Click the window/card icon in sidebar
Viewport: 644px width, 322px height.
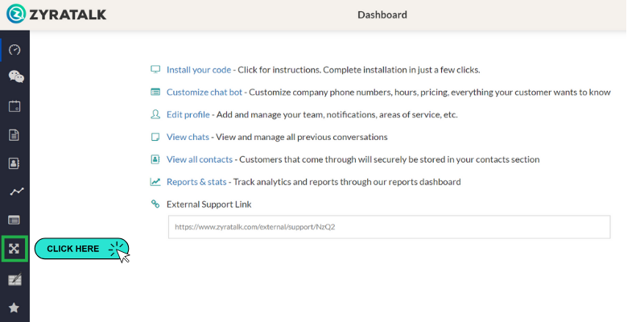tap(14, 220)
